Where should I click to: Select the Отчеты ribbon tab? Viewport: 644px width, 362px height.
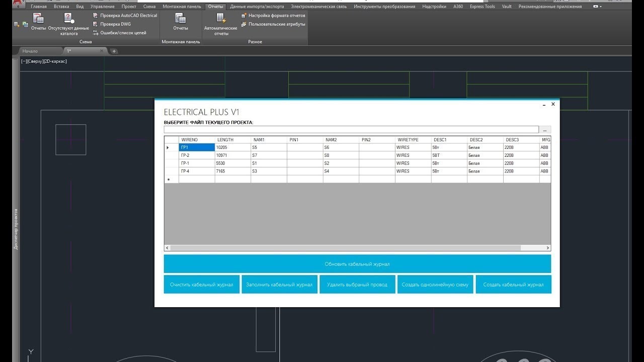point(215,7)
